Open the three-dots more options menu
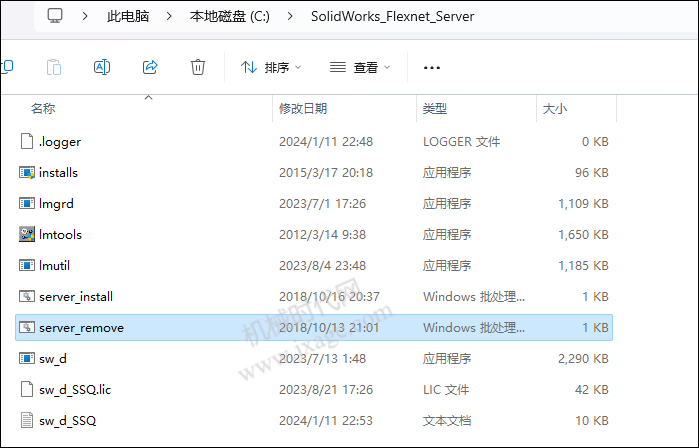 [x=432, y=68]
